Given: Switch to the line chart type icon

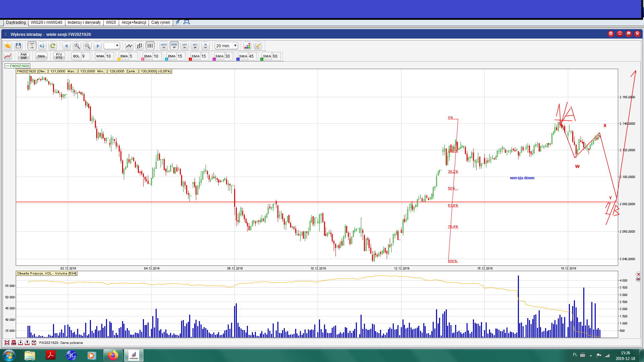Looking at the screenshot, I should point(129,46).
